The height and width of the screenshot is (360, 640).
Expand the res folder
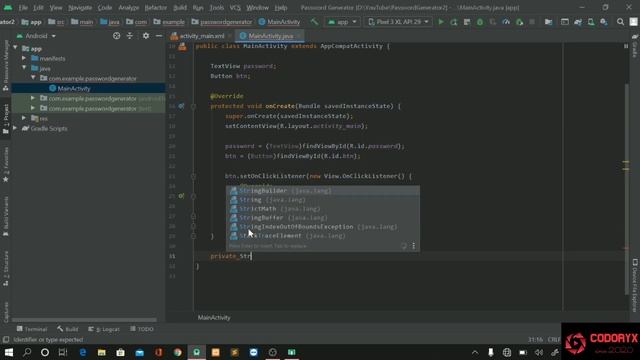[24, 118]
